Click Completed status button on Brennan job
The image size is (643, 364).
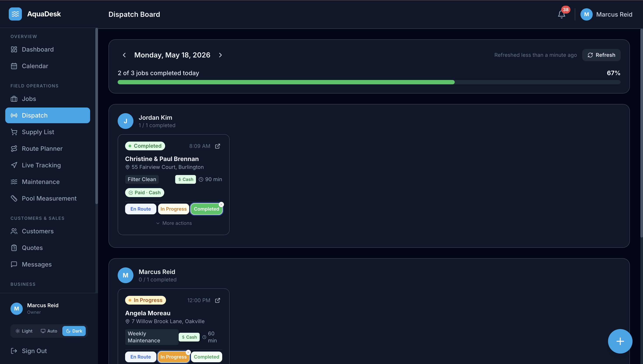[206, 209]
